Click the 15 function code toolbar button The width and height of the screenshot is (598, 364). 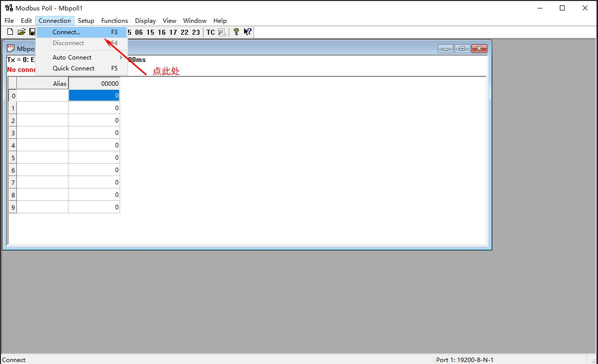(150, 32)
